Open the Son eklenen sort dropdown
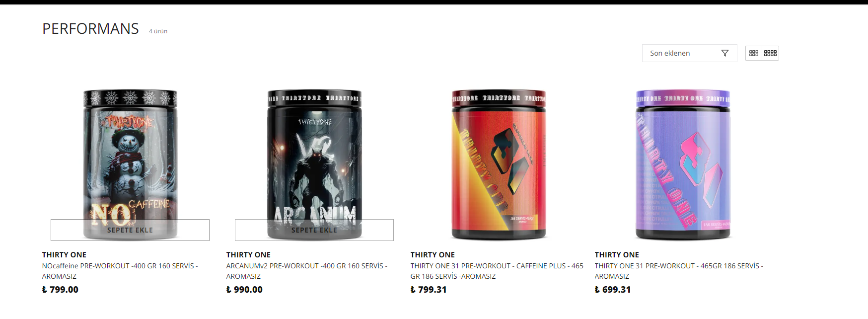This screenshot has height=319, width=868. click(689, 53)
